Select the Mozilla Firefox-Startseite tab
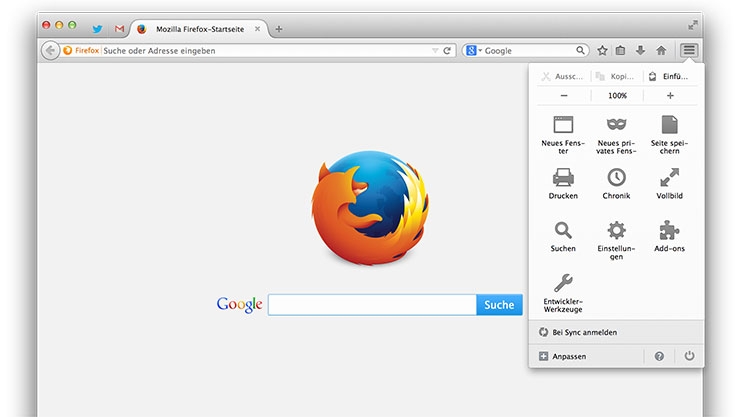 200,29
